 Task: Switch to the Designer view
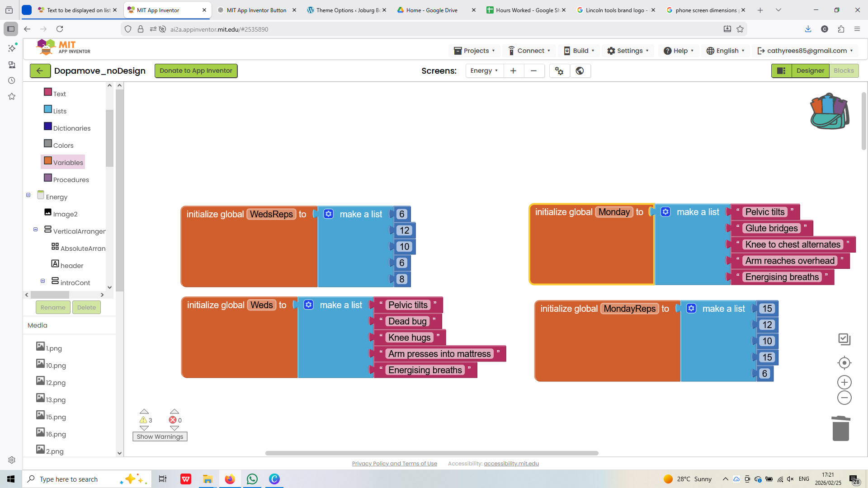pyautogui.click(x=810, y=70)
